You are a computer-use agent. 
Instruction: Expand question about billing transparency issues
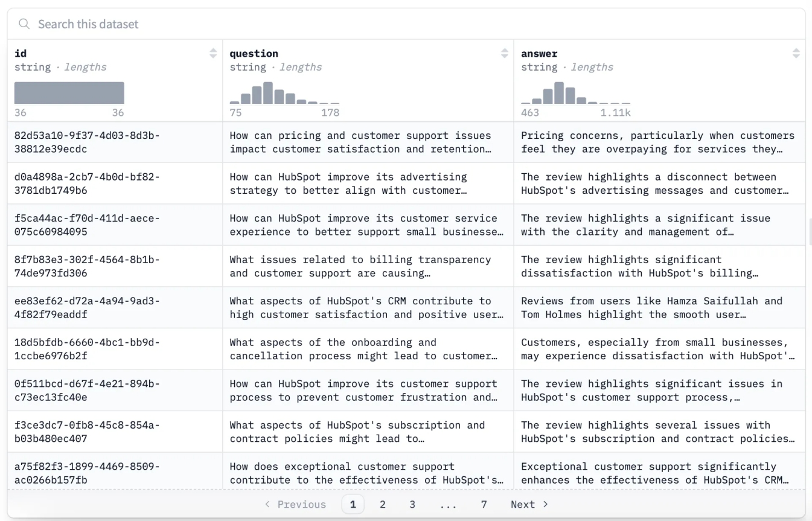[x=360, y=266]
